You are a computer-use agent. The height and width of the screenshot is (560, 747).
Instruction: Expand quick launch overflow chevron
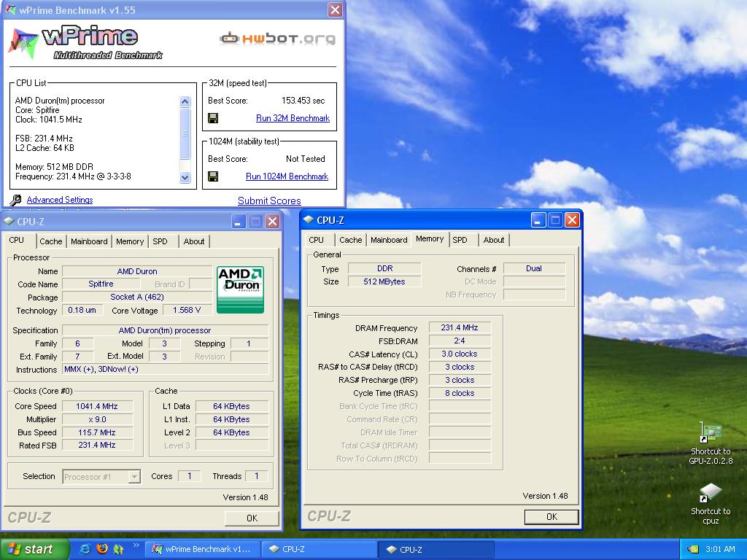(136, 545)
